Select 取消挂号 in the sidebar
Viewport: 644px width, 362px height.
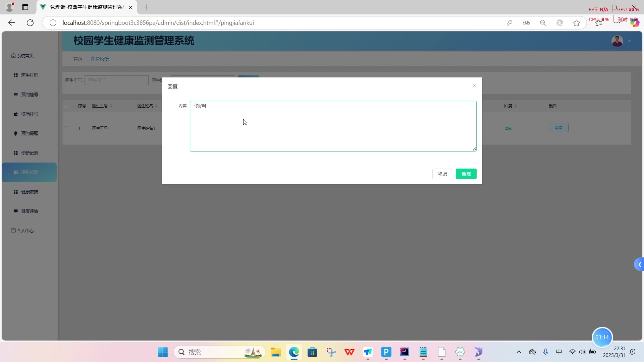pos(30,114)
